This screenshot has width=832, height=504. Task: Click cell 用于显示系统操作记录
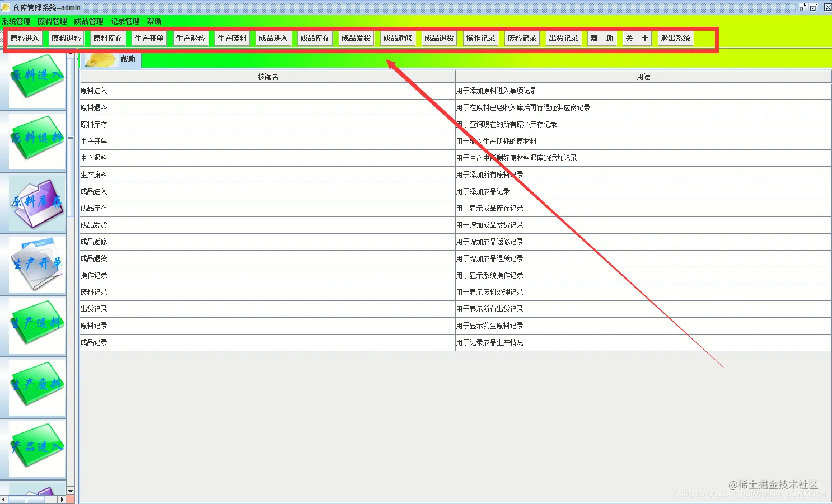click(643, 275)
